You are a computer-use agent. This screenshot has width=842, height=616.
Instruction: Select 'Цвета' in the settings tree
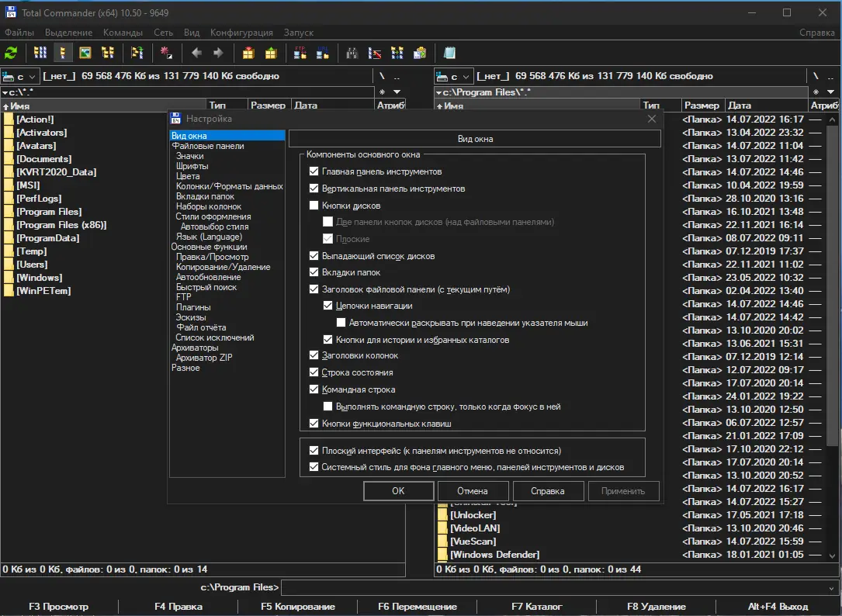pyautogui.click(x=188, y=176)
